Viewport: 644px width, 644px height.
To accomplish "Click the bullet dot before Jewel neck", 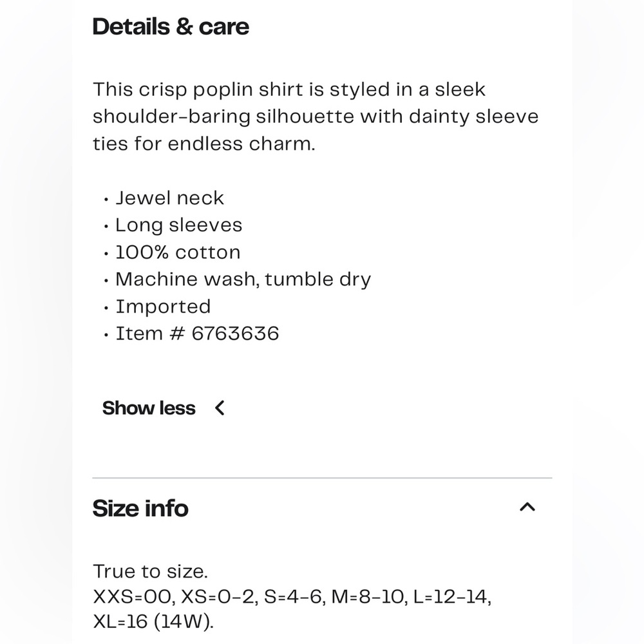I will 106,200.
